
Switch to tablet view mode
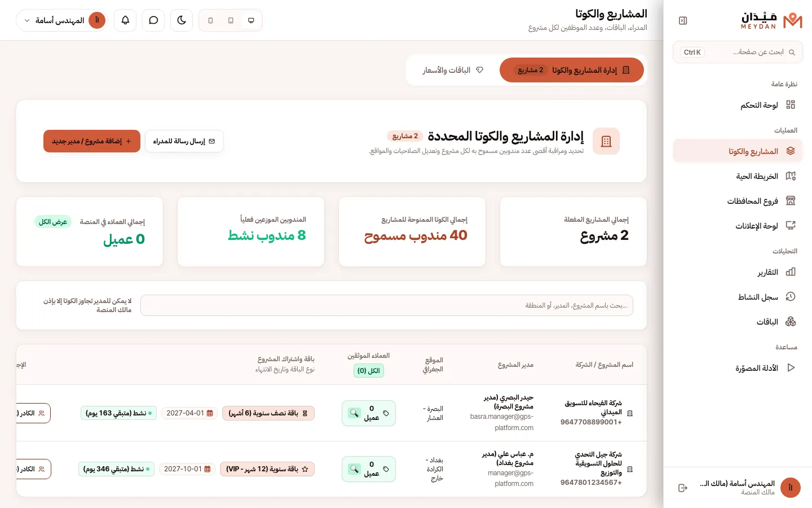[x=231, y=20]
